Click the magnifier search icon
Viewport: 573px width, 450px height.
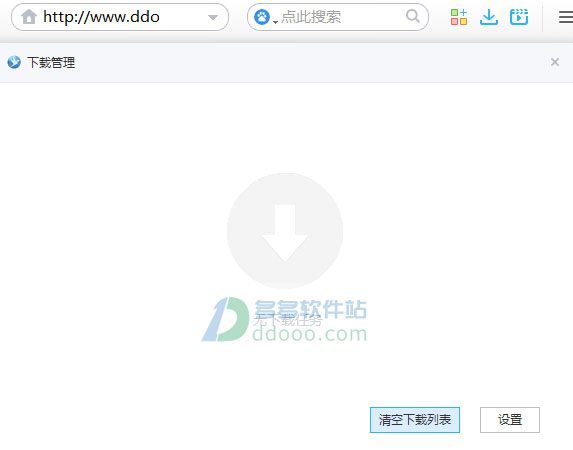coord(413,16)
